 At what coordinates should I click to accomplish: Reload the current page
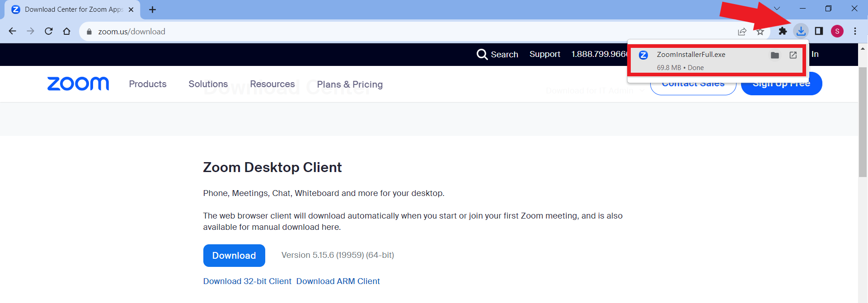coord(49,31)
